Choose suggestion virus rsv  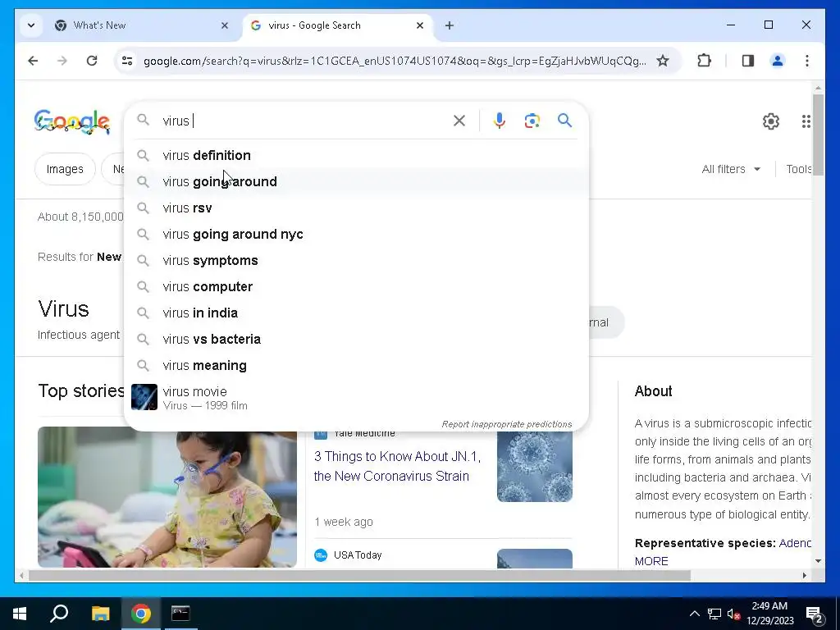[356, 208]
